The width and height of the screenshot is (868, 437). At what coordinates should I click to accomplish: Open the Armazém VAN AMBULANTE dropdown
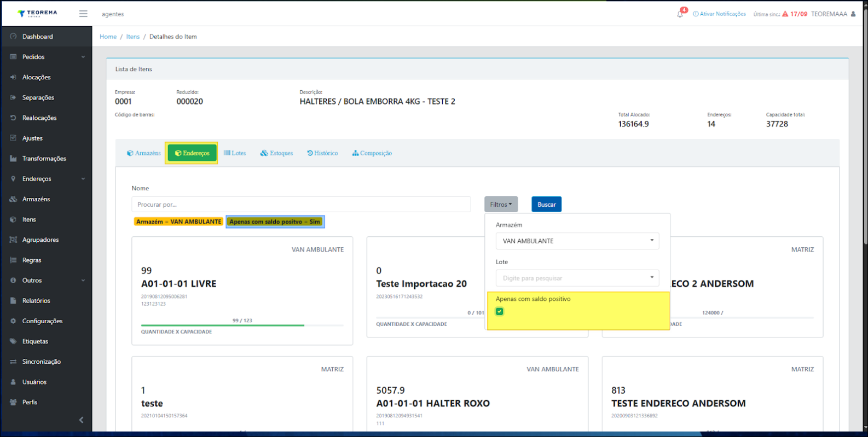click(x=577, y=241)
